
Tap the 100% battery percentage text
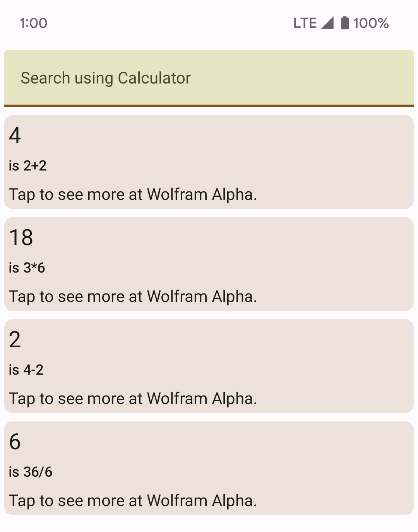[371, 23]
